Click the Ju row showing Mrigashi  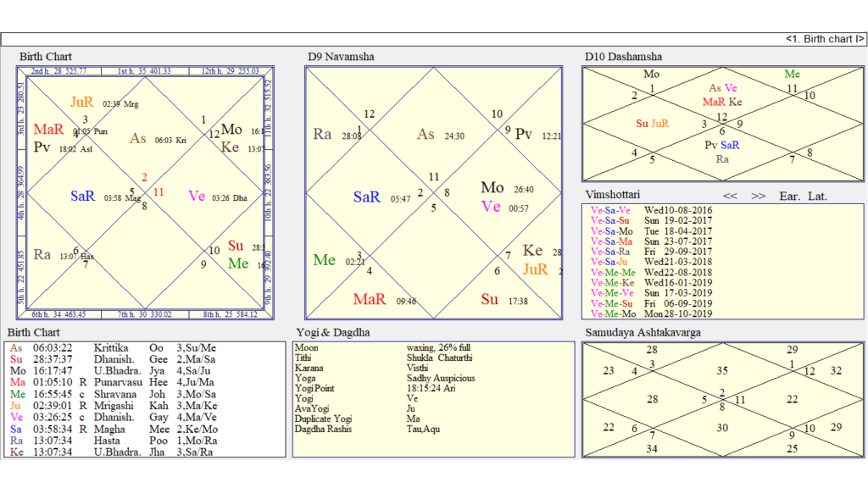click(x=114, y=406)
